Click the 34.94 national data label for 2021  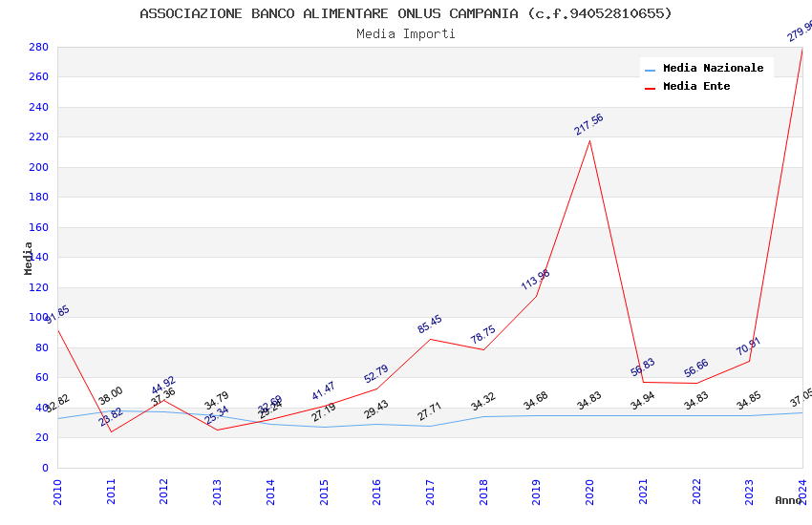tap(643, 401)
